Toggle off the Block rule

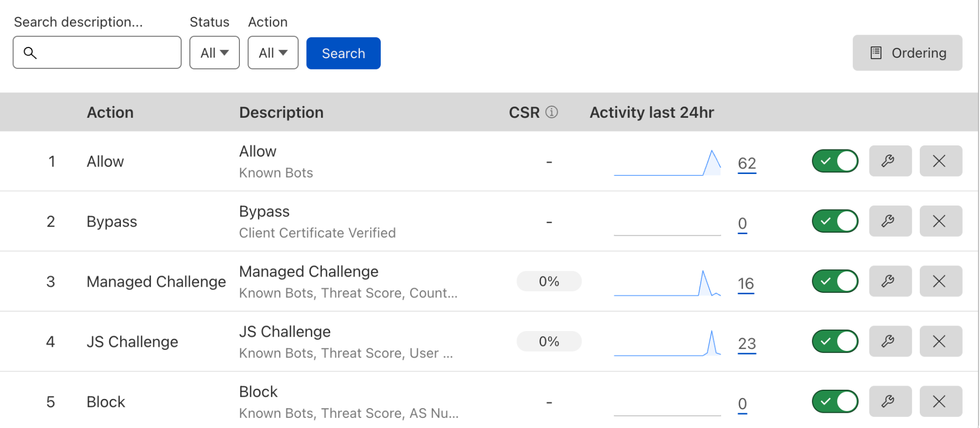tap(835, 401)
